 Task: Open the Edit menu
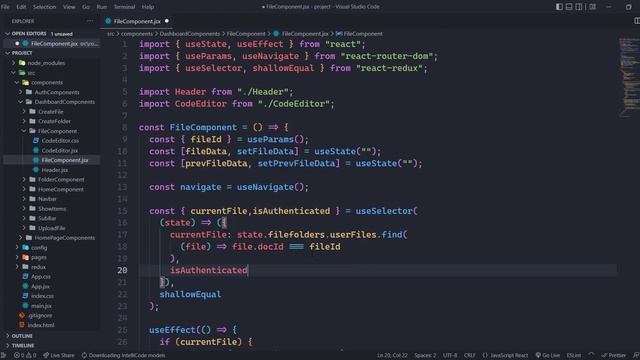(21, 7)
